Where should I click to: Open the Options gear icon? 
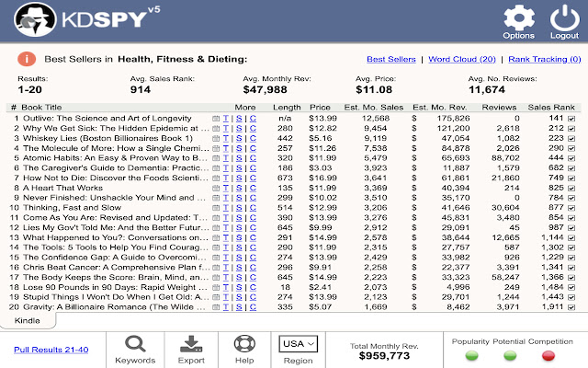(x=518, y=18)
